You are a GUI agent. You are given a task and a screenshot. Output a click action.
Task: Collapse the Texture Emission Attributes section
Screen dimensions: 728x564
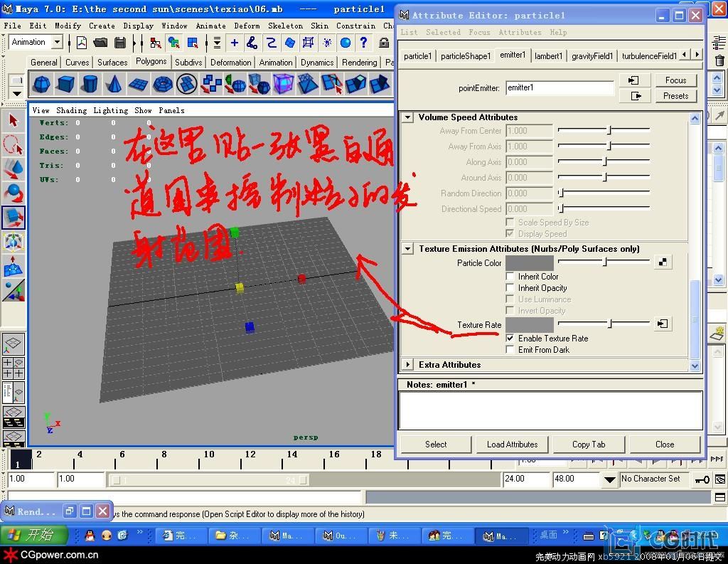click(407, 248)
